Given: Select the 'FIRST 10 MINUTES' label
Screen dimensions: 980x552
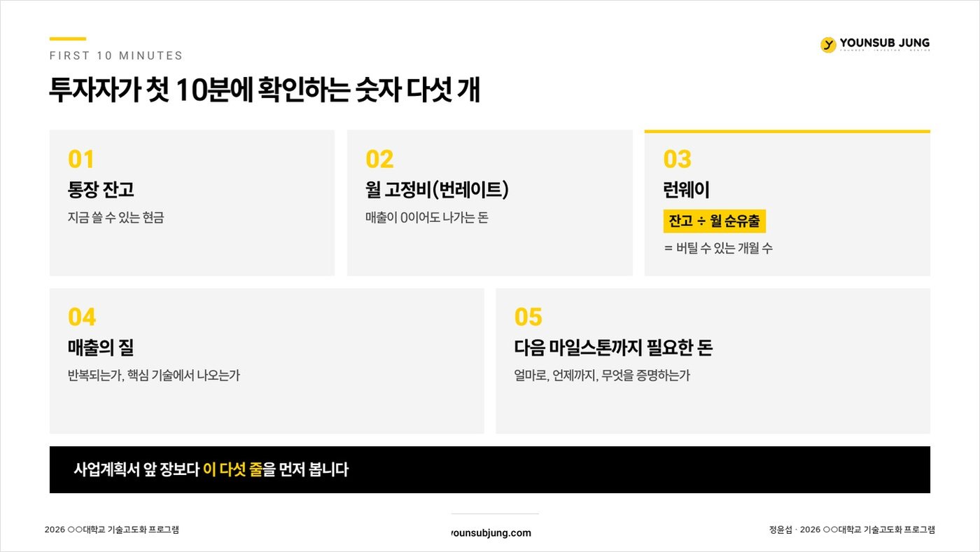Looking at the screenshot, I should pyautogui.click(x=116, y=56).
